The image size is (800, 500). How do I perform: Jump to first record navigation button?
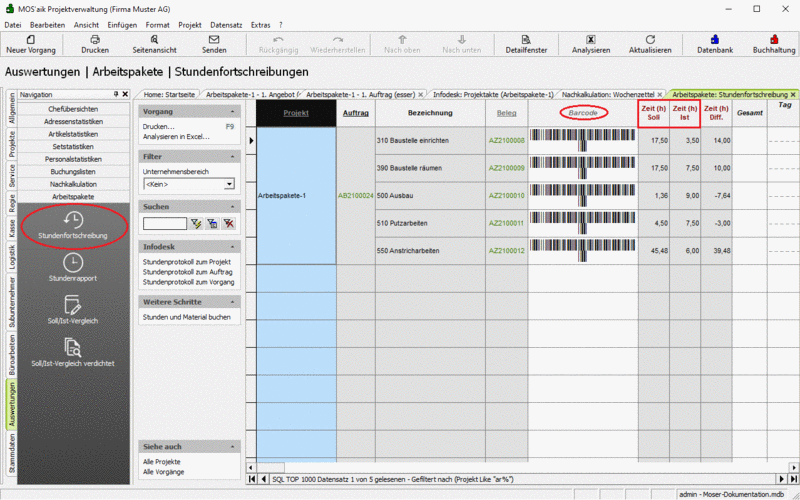pos(252,479)
